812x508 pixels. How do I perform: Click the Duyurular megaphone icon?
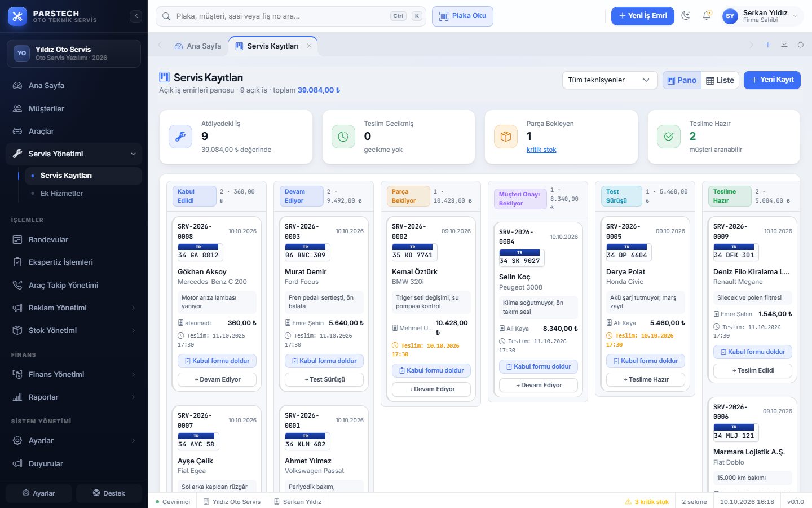pos(17,463)
